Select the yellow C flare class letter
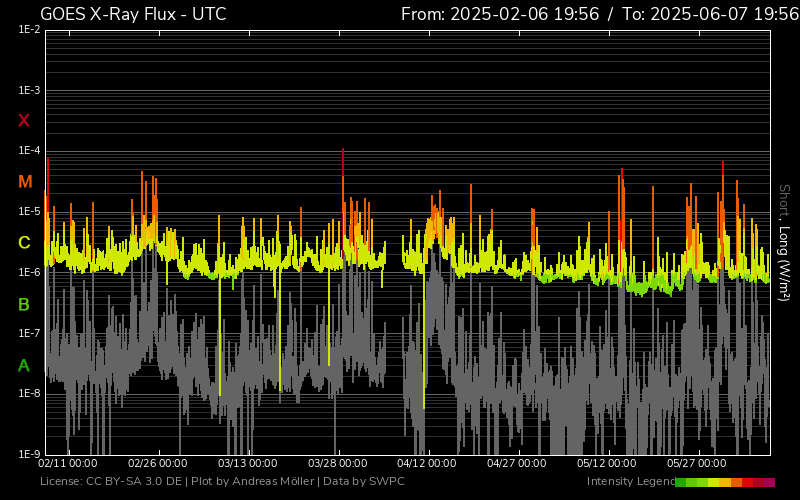Viewport: 800px width, 500px height. pos(24,243)
